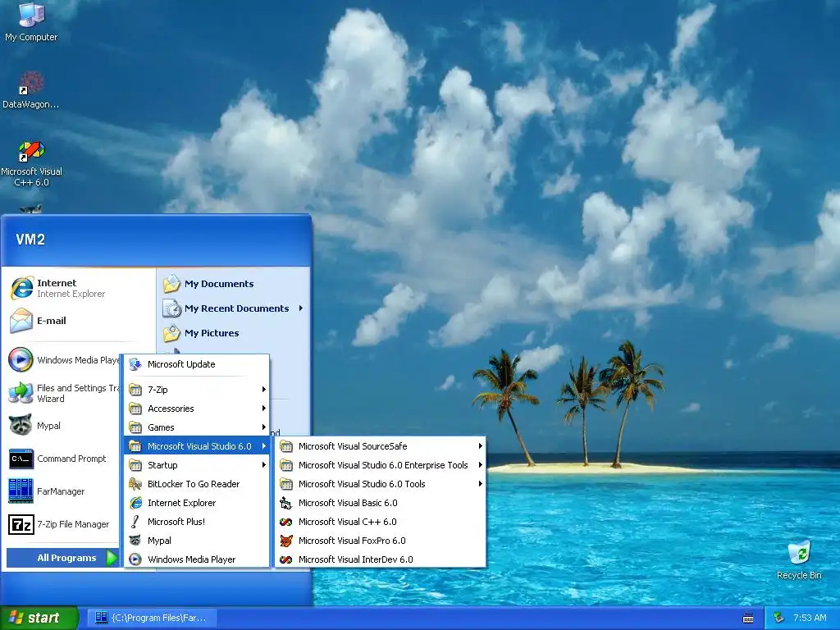Click "Microsoft Visual FoxPro 6.0" text
The width and height of the screenshot is (840, 630).
pyautogui.click(x=352, y=541)
